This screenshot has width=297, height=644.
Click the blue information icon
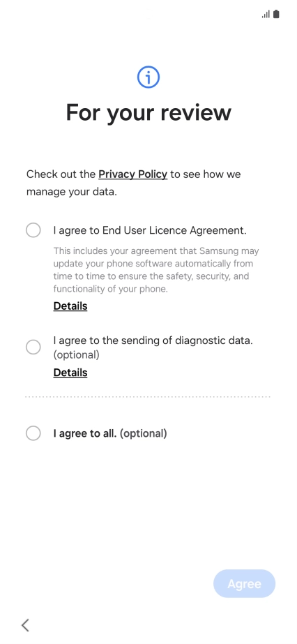coord(148,77)
